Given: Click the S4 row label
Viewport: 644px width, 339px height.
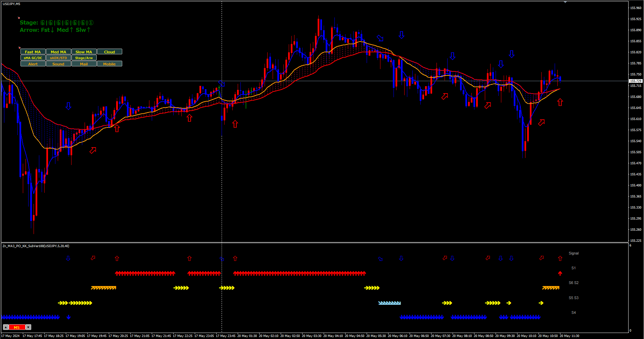Looking at the screenshot, I should (x=573, y=313).
